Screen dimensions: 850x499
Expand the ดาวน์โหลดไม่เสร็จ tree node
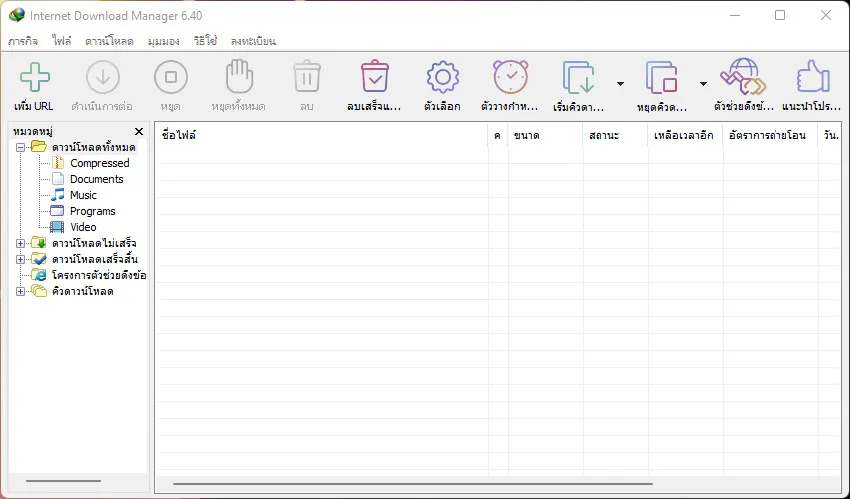(x=21, y=243)
